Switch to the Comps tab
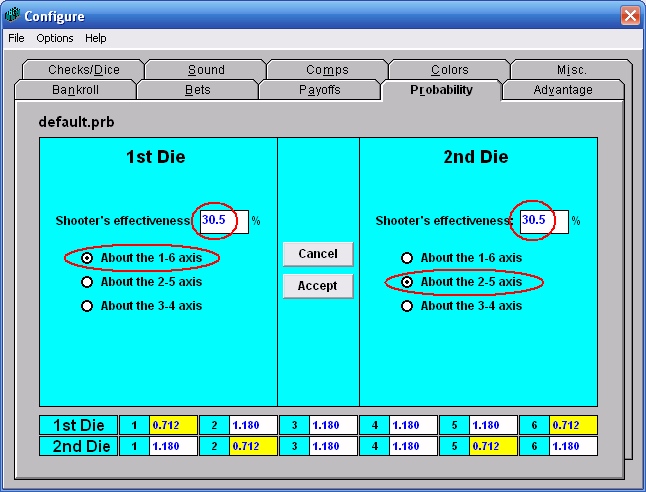This screenshot has height=492, width=646. pyautogui.click(x=327, y=70)
